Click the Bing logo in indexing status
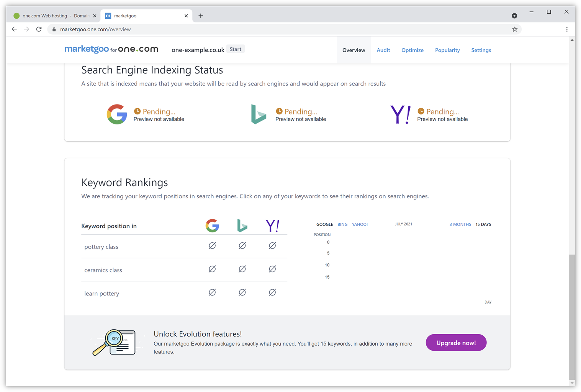Screen dimensions: 581x392 [x=259, y=114]
